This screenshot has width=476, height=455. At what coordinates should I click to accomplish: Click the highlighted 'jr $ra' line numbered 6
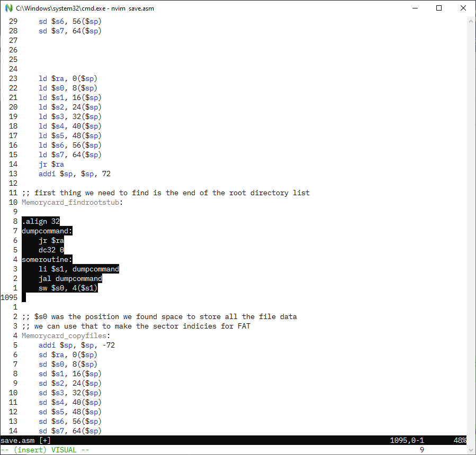point(51,241)
